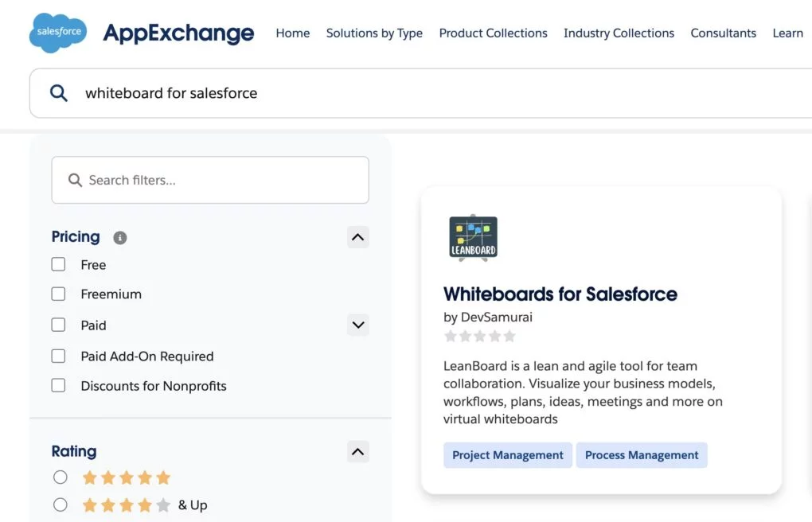This screenshot has height=522, width=812.
Task: Open the Home nav item
Action: [x=293, y=33]
